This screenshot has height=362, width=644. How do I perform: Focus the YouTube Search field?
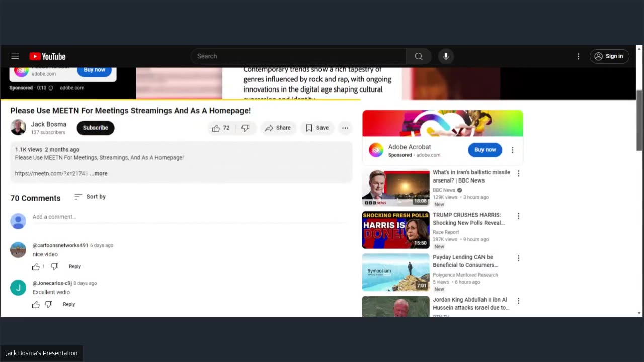coord(298,56)
